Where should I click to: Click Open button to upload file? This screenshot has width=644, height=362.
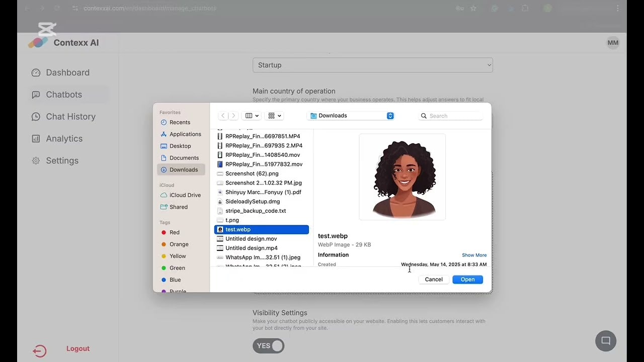(467, 280)
